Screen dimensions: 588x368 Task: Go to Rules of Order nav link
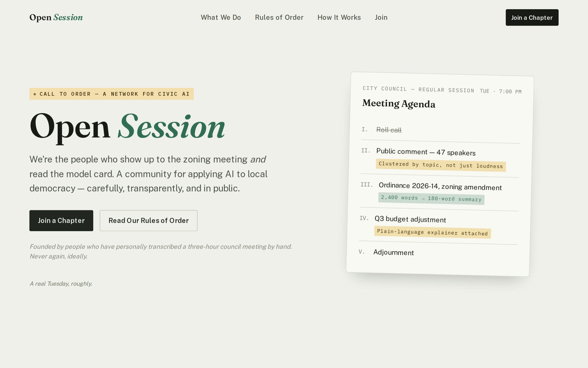click(279, 17)
